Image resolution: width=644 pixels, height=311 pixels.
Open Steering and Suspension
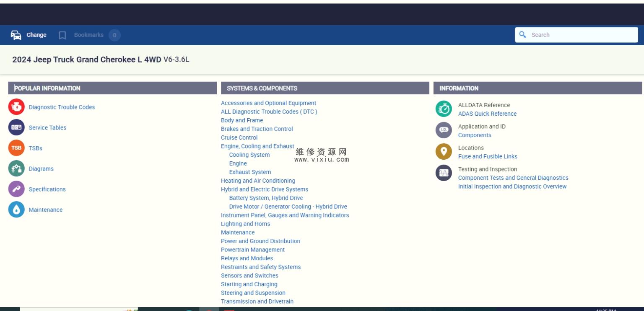[x=253, y=293]
